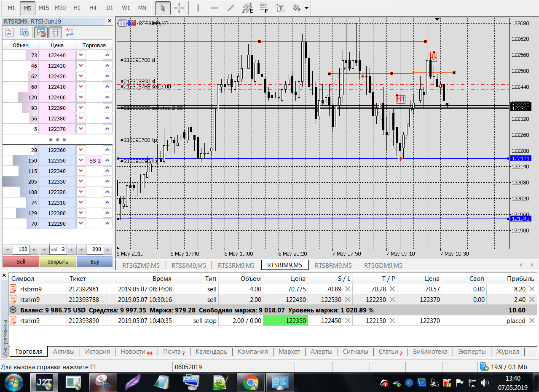Open Time and Sales icon in market depth

pos(24,32)
